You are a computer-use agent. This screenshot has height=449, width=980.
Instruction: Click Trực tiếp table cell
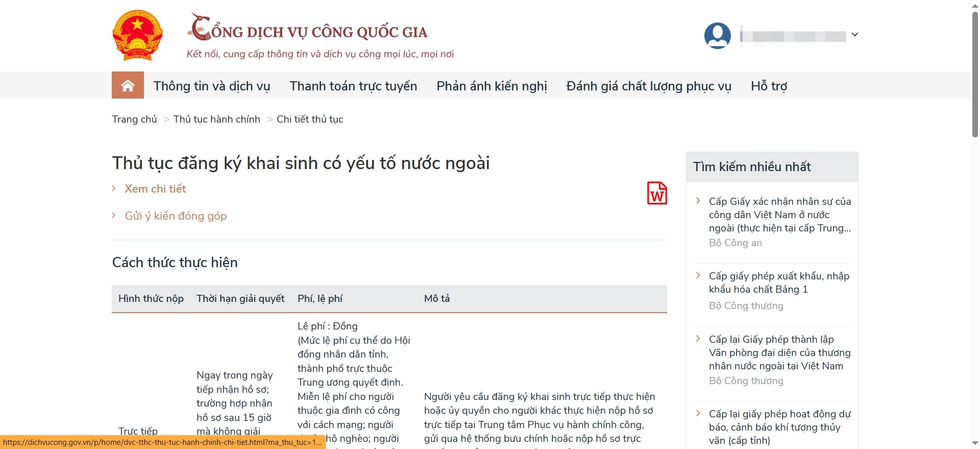pyautogui.click(x=138, y=431)
